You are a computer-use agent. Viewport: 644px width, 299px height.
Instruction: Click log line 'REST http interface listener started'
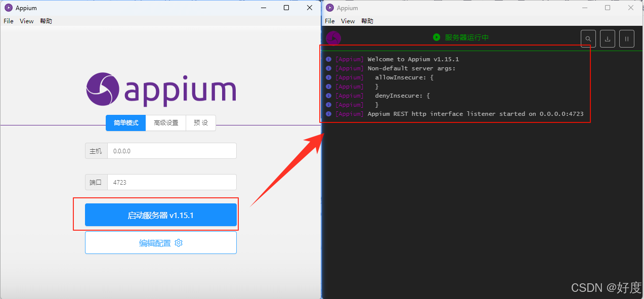pyautogui.click(x=476, y=114)
